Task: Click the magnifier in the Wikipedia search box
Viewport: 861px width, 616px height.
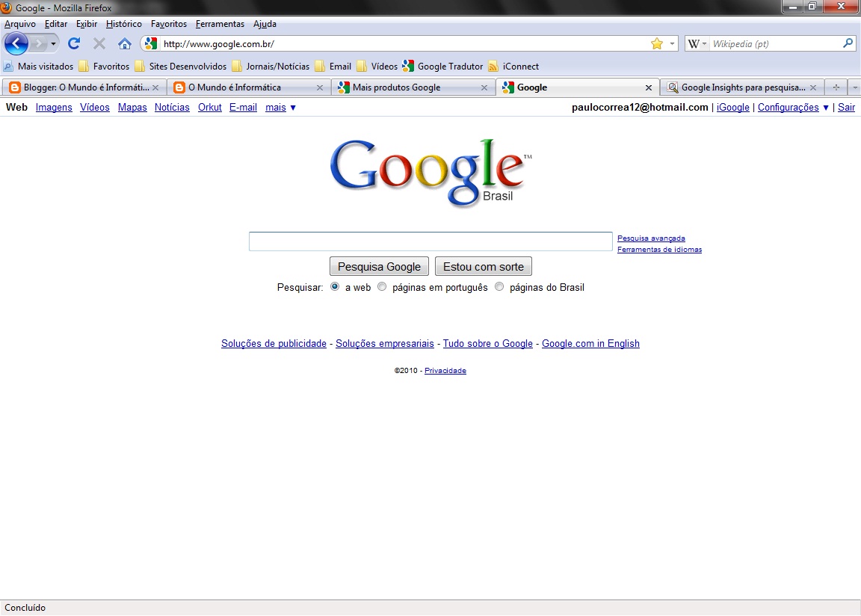Action: (848, 43)
